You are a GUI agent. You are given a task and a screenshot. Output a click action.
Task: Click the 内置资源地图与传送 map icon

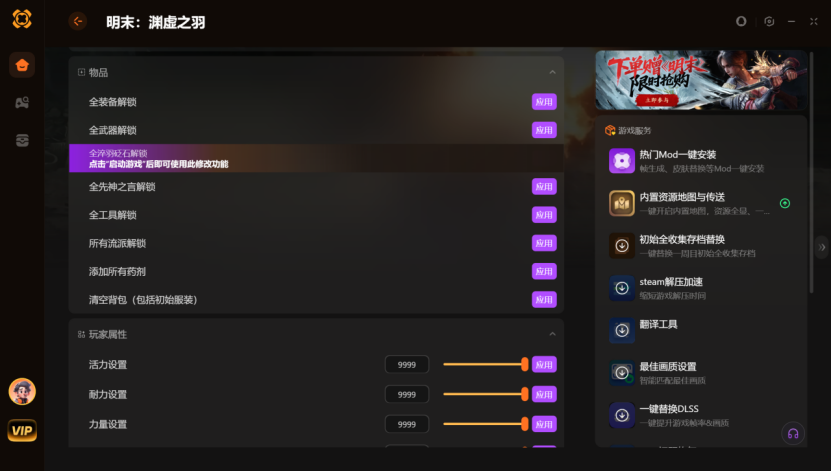point(622,203)
